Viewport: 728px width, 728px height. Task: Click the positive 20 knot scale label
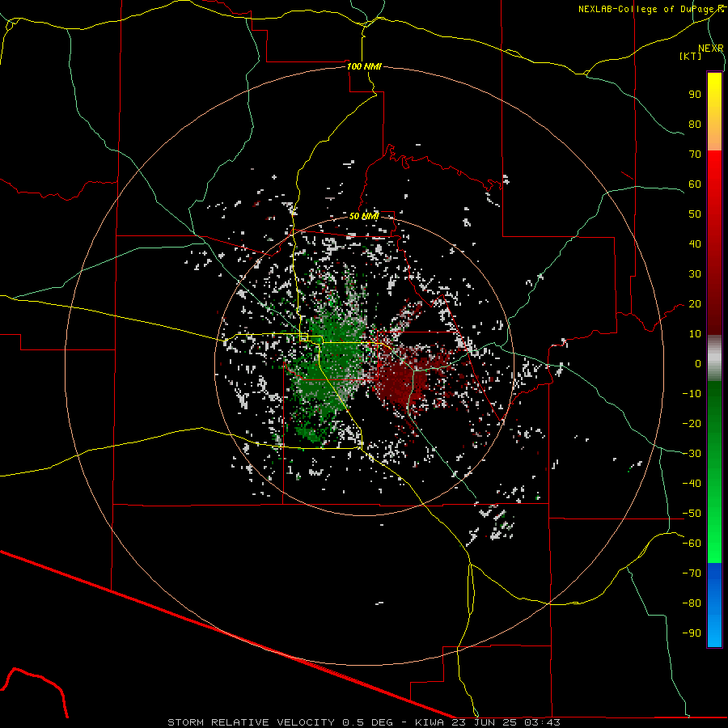pyautogui.click(x=695, y=304)
